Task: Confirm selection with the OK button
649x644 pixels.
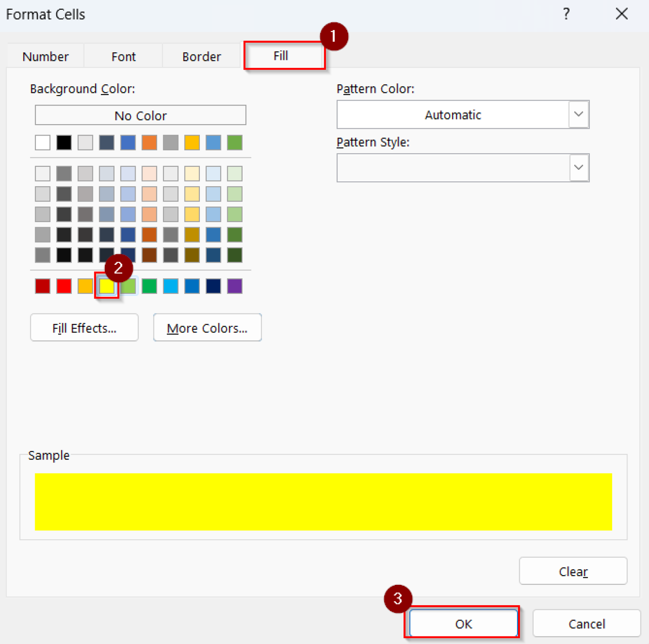Action: click(x=463, y=624)
